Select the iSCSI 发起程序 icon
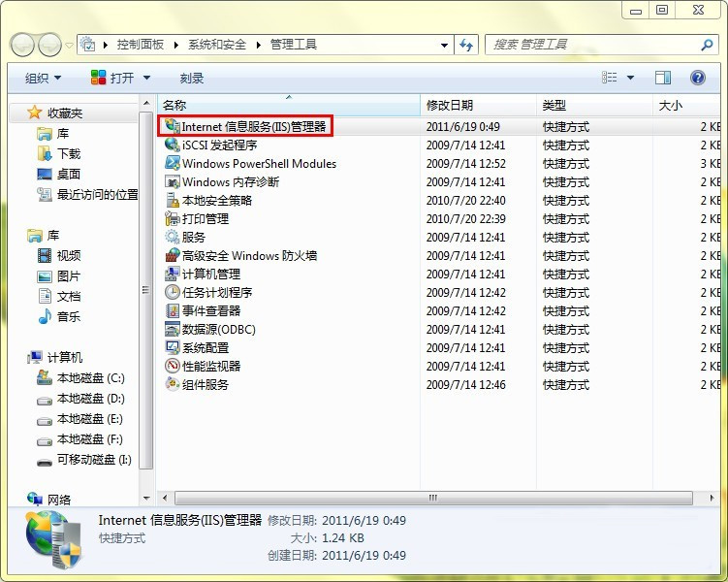The width and height of the screenshot is (728, 582). [x=173, y=145]
